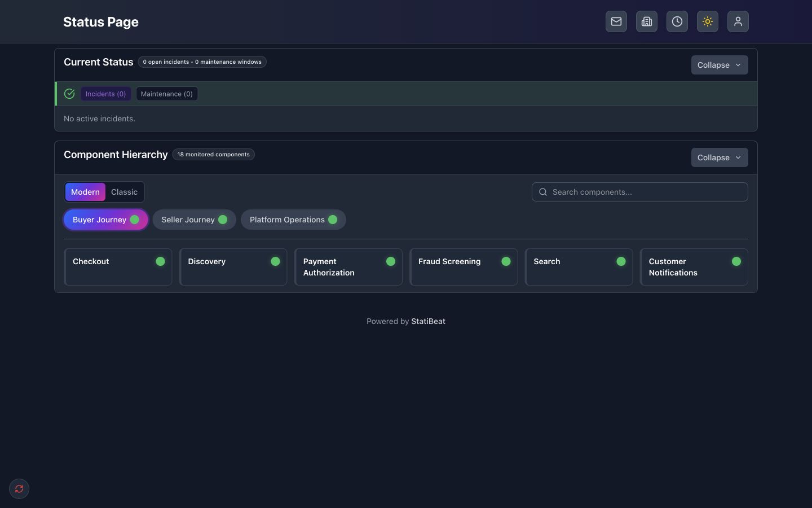Viewport: 812px width, 508px height.
Task: Click the Status Page title
Action: (x=101, y=21)
